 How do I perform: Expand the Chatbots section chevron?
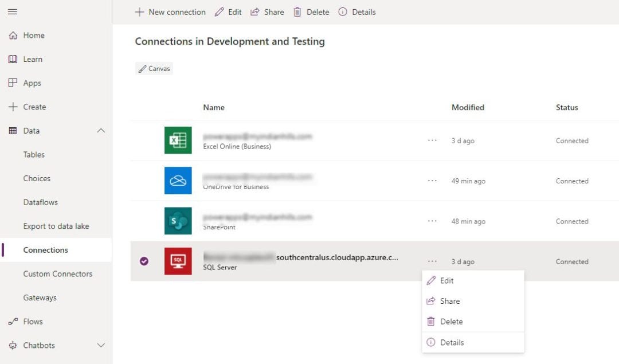point(101,345)
